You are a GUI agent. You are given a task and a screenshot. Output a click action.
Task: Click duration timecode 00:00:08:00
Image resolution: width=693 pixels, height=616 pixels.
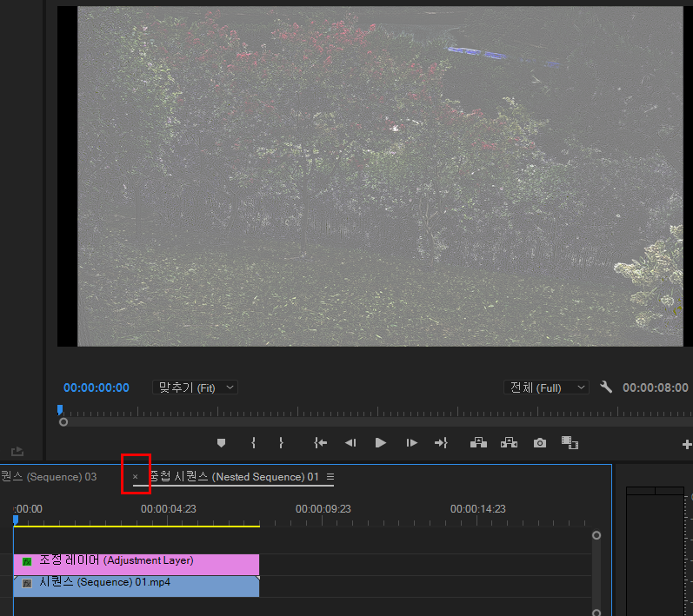tap(656, 387)
